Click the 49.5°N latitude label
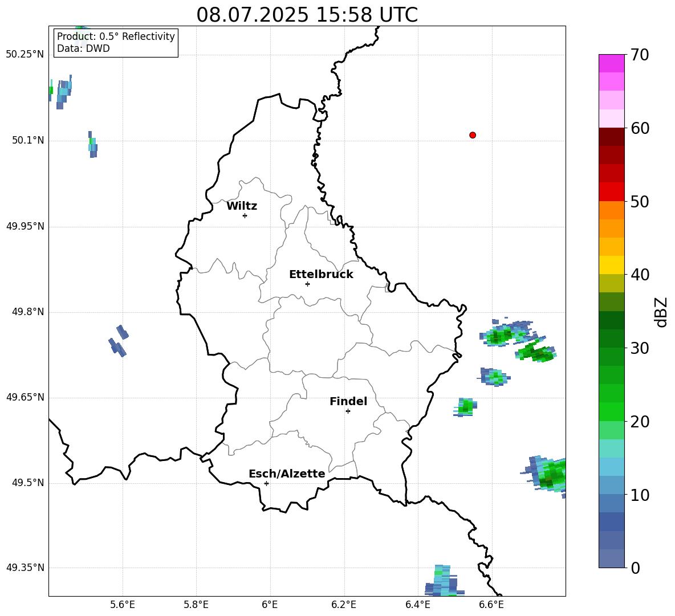 tap(28, 483)
